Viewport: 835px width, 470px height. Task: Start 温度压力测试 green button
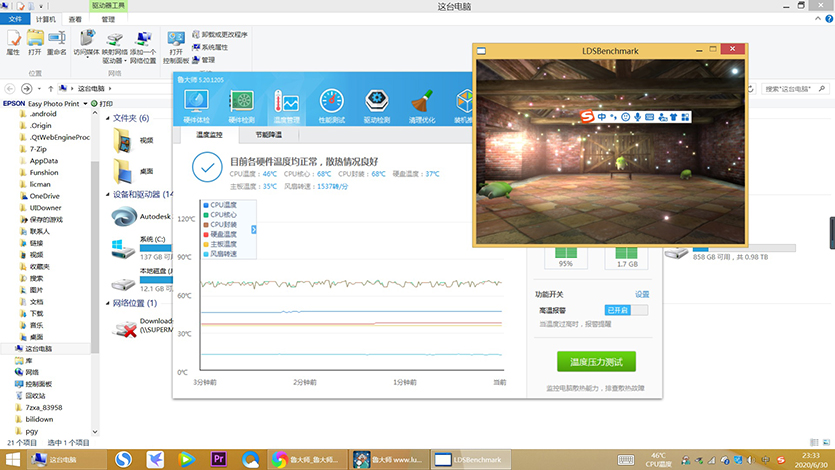point(596,362)
